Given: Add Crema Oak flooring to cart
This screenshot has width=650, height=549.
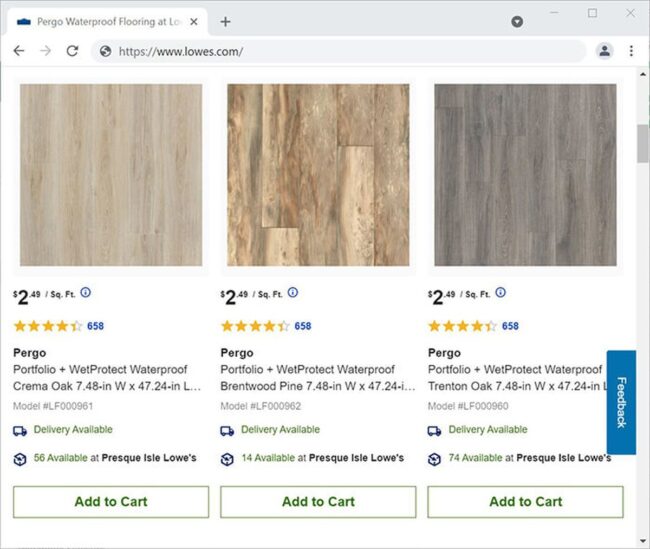Looking at the screenshot, I should [x=111, y=502].
